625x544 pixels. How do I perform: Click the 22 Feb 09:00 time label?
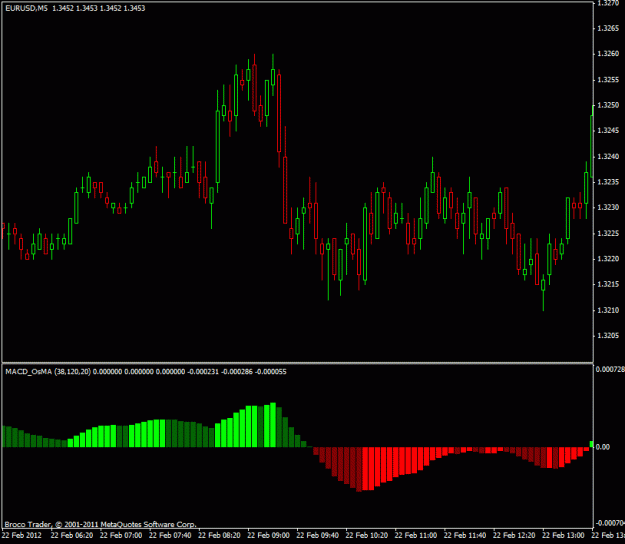[x=269, y=535]
